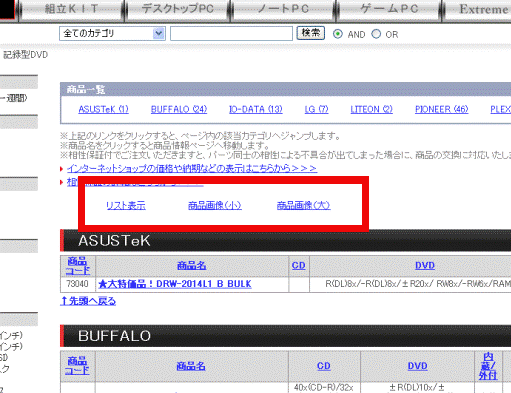Screen dimensions: 511x393
Task: Click the search keyword input field
Action: pos(231,34)
